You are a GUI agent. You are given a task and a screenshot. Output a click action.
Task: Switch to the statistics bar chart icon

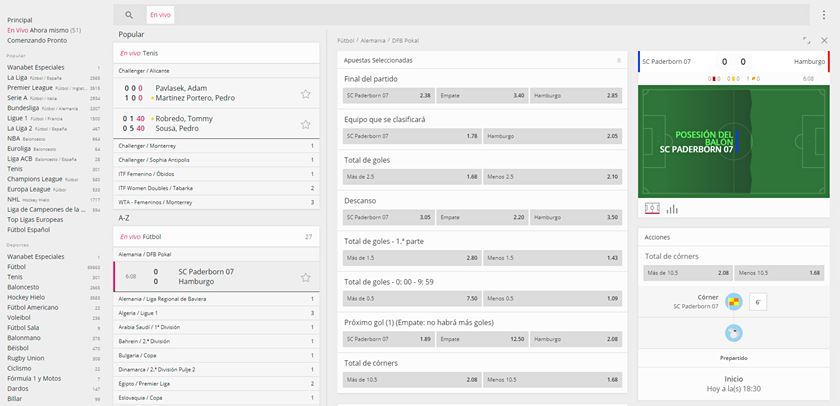(x=672, y=209)
